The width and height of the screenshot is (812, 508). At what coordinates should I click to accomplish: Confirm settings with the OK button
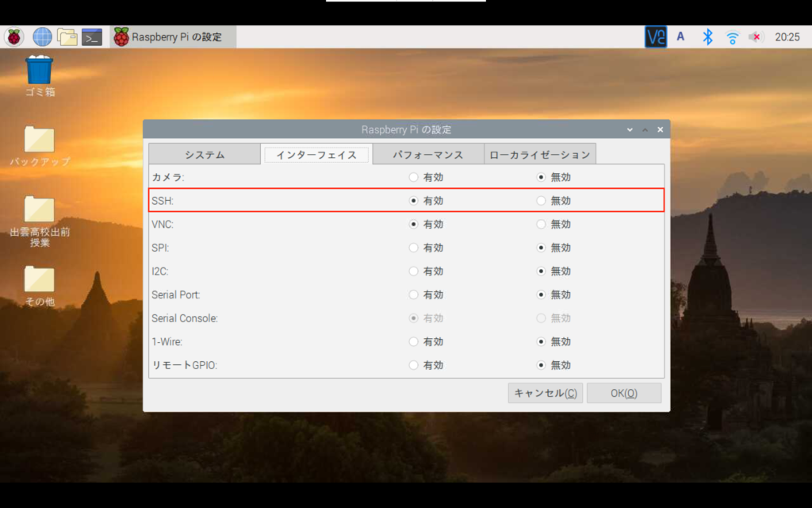pos(623,393)
